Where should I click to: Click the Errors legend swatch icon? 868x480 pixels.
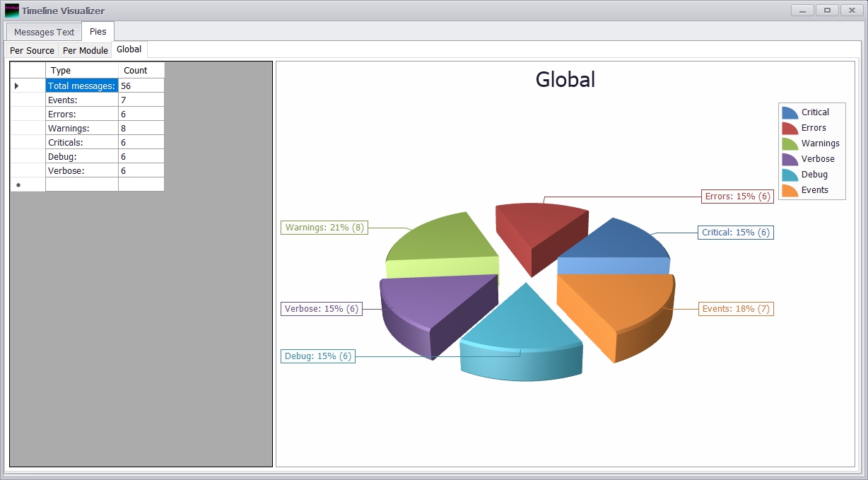pyautogui.click(x=788, y=127)
